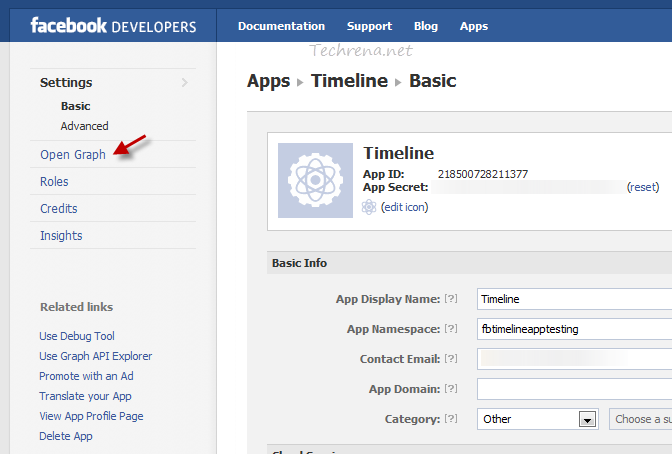Click the Timeline app title text
This screenshot has width=672, height=454.
tap(399, 153)
